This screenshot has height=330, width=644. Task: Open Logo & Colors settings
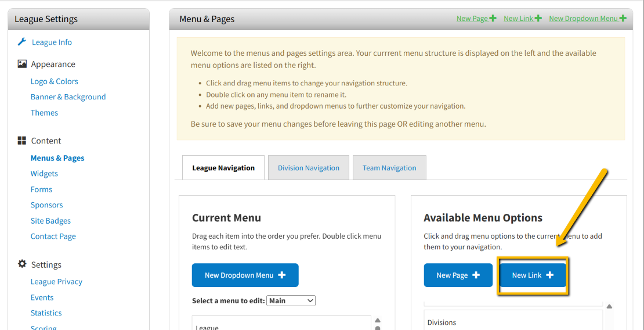(x=54, y=81)
